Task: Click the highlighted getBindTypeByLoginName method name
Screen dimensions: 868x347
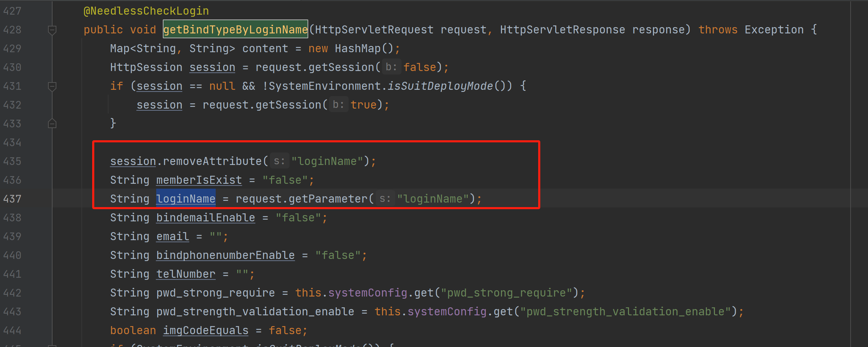Action: [x=235, y=30]
